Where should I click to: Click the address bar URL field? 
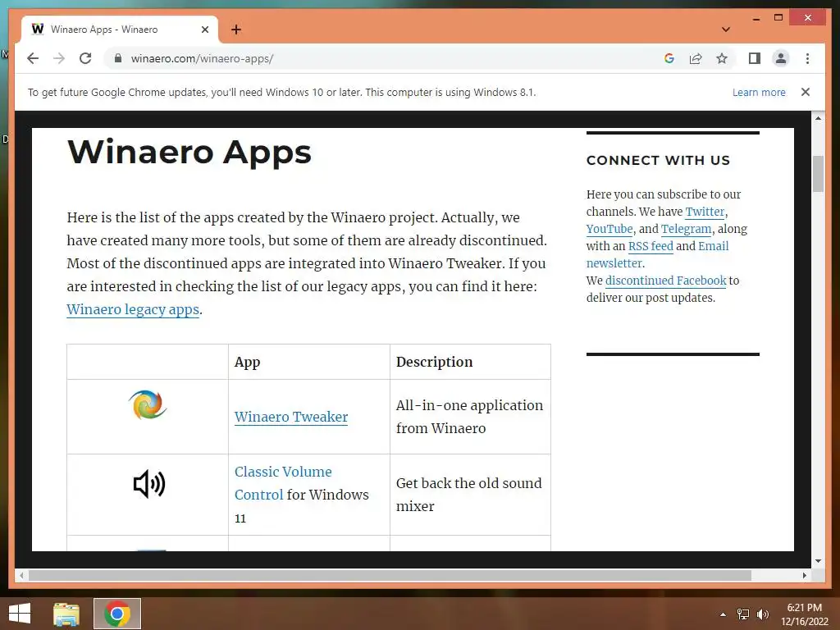pyautogui.click(x=386, y=58)
